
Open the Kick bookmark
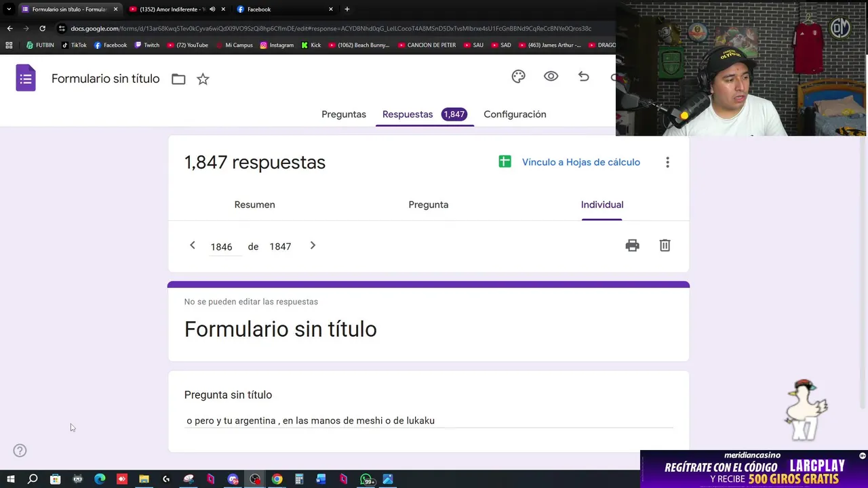[311, 45]
